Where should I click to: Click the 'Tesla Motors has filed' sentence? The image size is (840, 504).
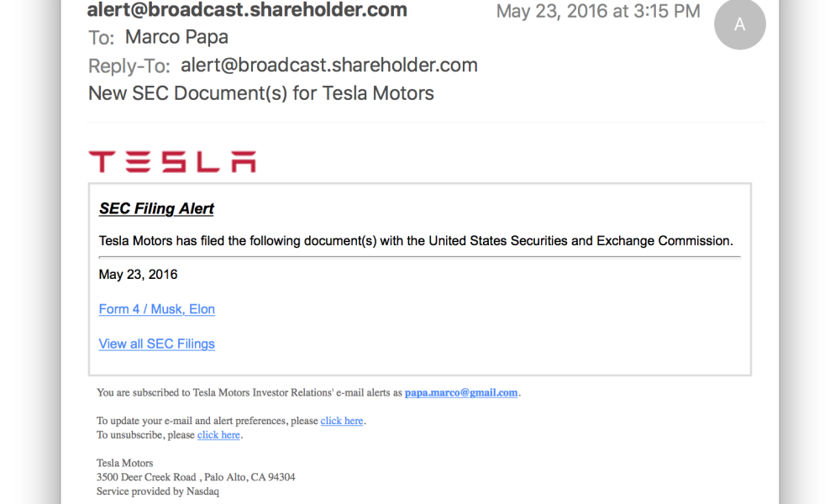(x=416, y=241)
